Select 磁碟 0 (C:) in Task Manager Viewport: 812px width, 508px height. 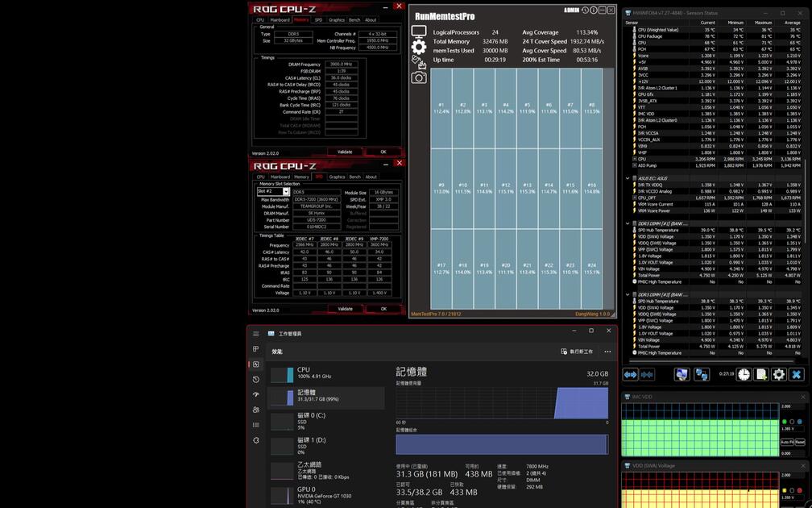tap(326, 421)
